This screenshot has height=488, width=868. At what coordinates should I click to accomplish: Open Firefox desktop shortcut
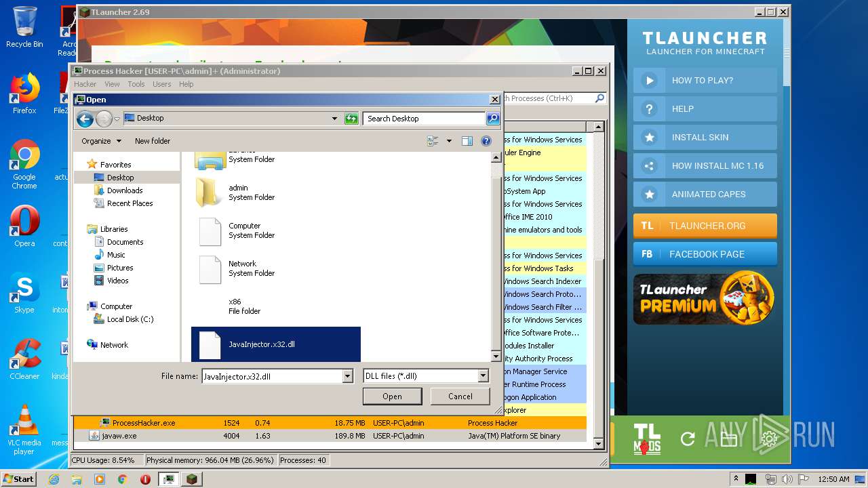click(24, 94)
